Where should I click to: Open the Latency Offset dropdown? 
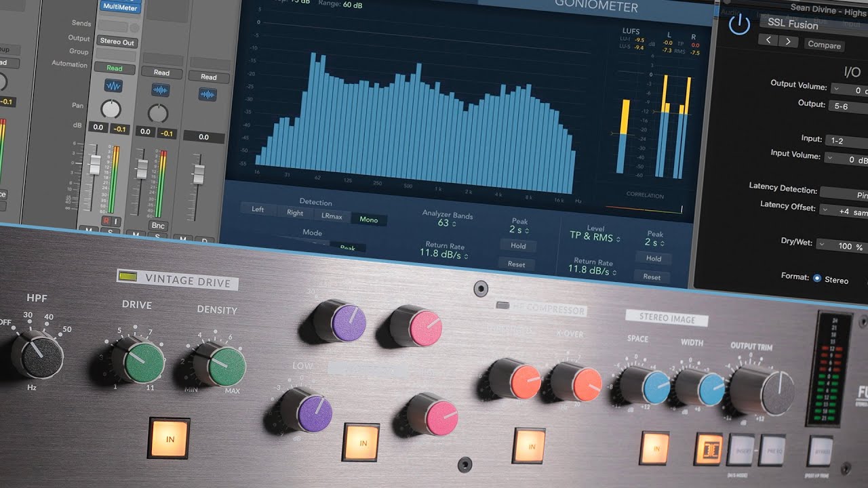click(845, 211)
